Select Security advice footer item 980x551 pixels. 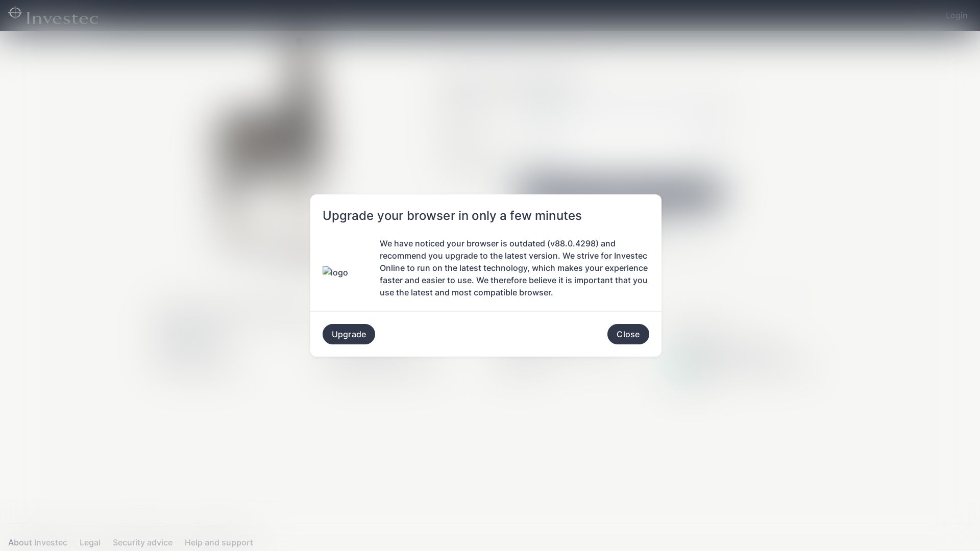pyautogui.click(x=142, y=542)
